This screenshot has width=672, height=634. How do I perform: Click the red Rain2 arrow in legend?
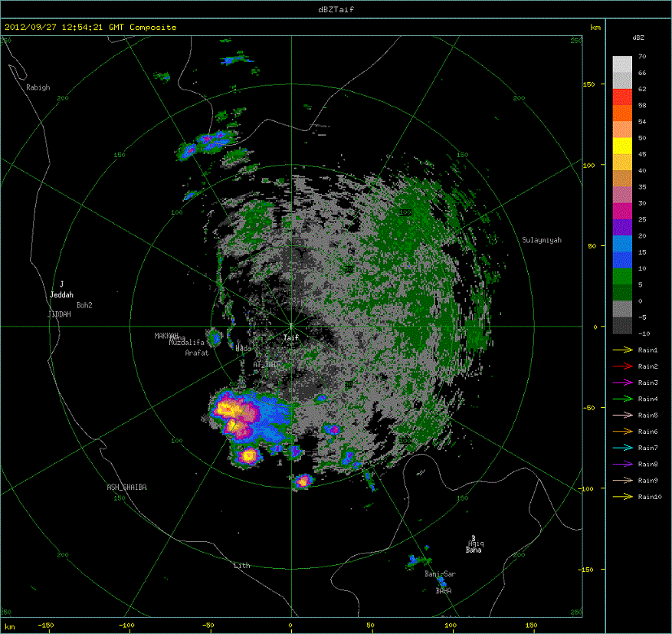click(623, 366)
